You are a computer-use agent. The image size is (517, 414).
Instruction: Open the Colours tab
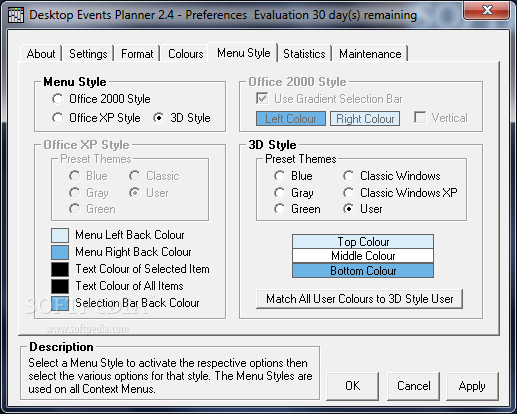pos(186,54)
